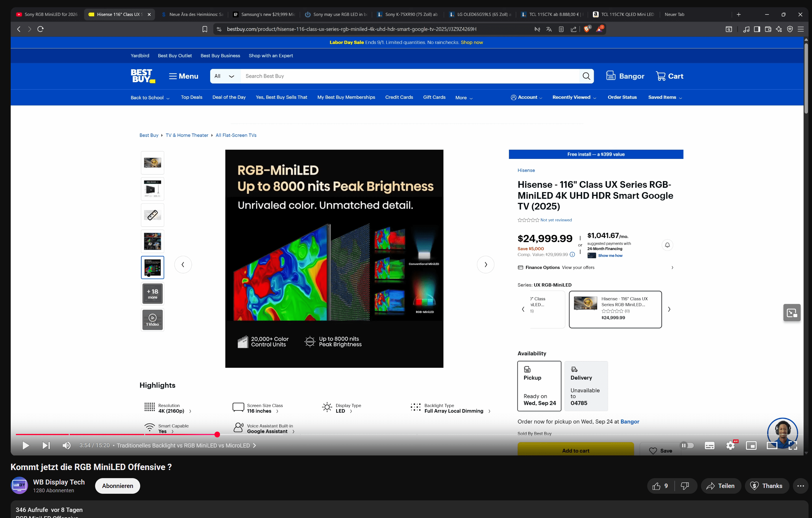
Task: Toggle the autoplay switch
Action: pyautogui.click(x=687, y=445)
